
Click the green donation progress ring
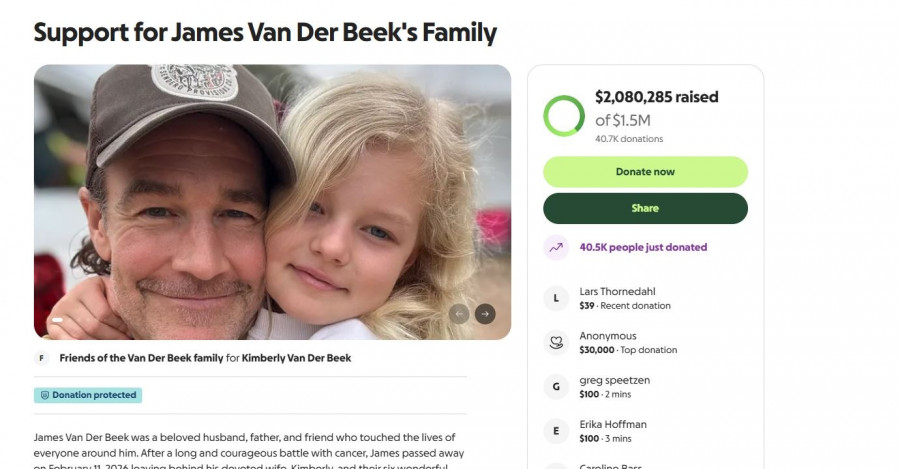point(564,116)
